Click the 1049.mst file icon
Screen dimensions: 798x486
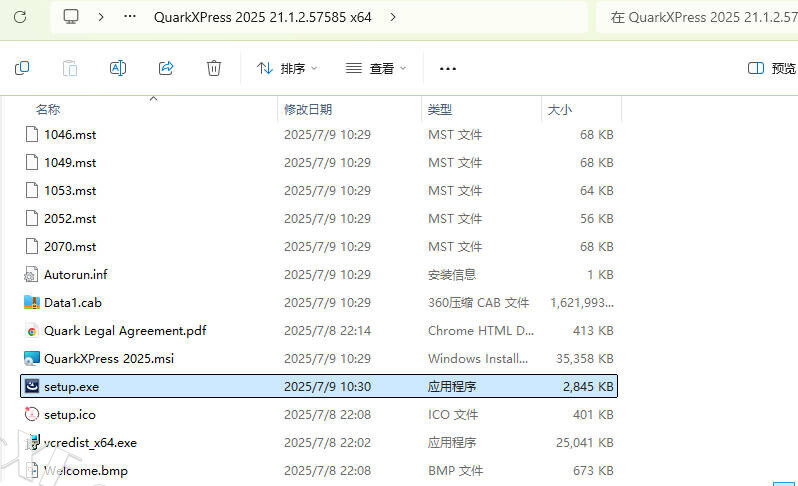click(x=32, y=162)
